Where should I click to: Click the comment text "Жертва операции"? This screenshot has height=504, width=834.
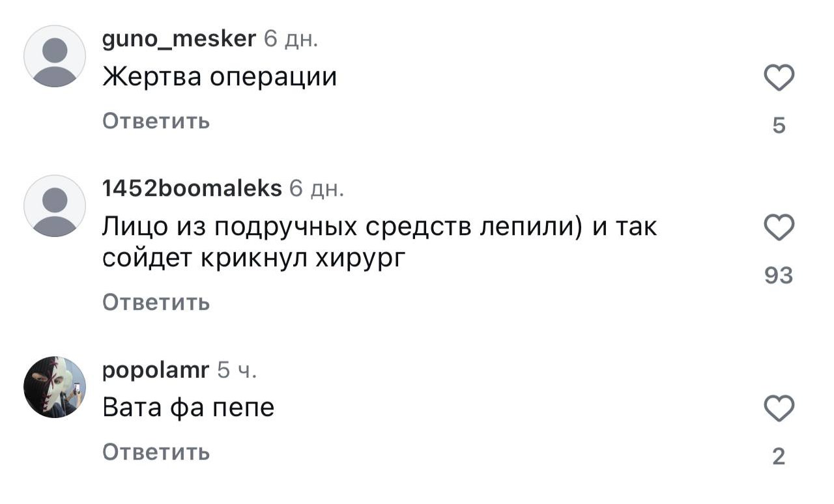point(220,78)
